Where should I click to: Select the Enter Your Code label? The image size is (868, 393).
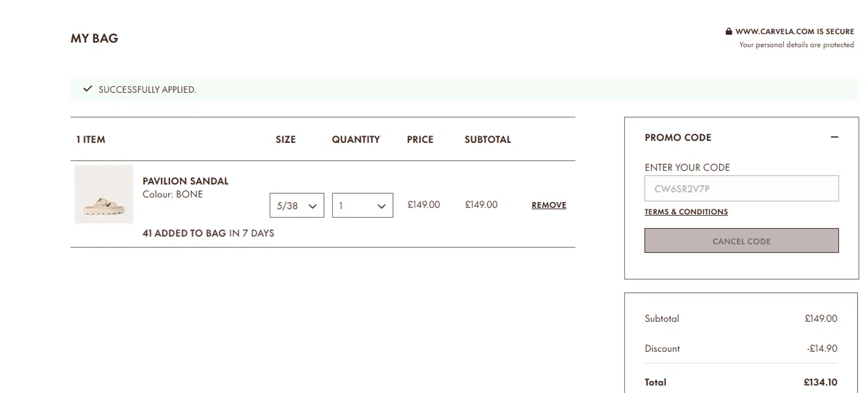tap(687, 167)
